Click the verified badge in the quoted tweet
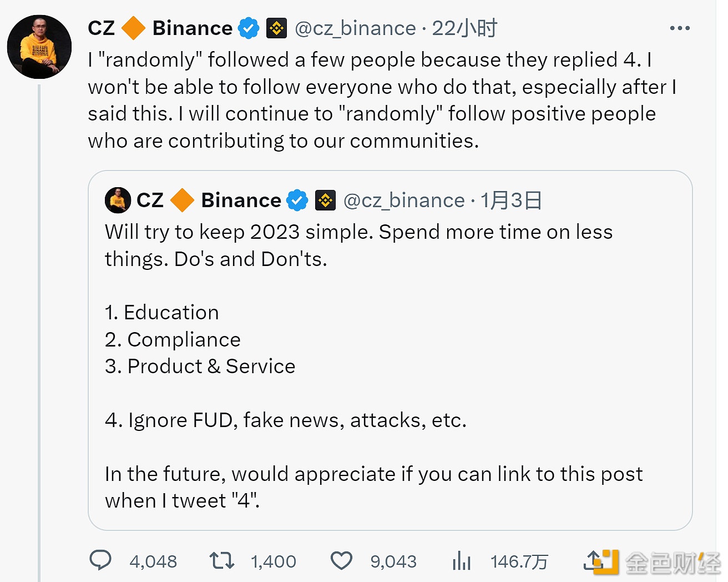728x582 pixels. 297,200
